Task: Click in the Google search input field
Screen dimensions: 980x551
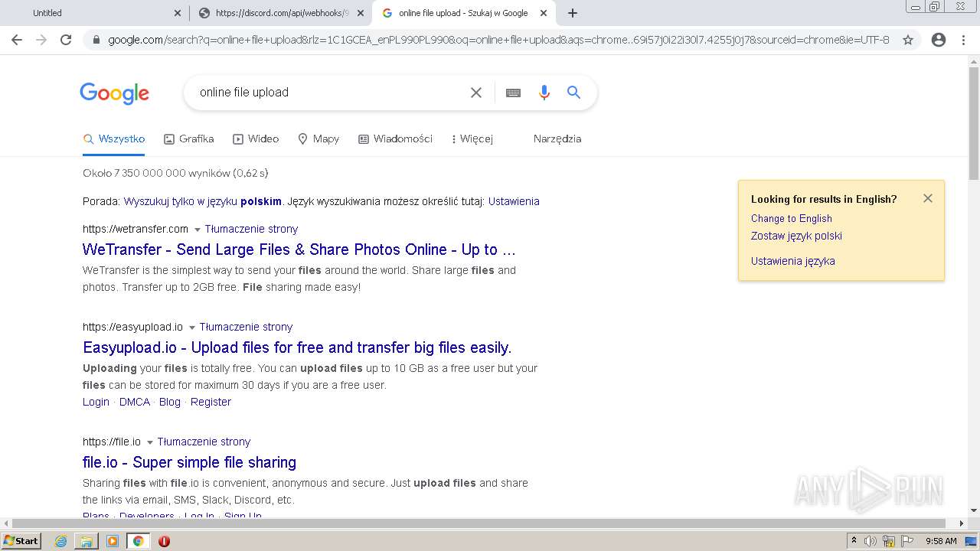Action: pos(329,93)
